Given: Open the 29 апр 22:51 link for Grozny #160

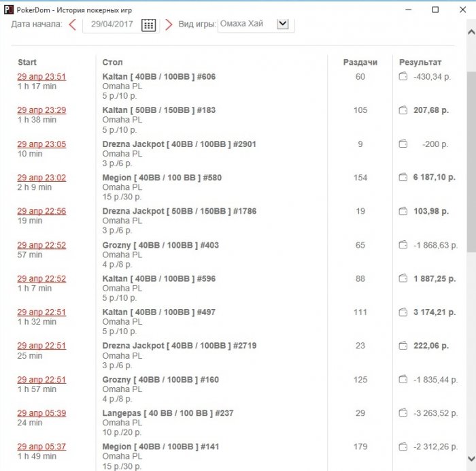Looking at the screenshot, I should [x=41, y=380].
